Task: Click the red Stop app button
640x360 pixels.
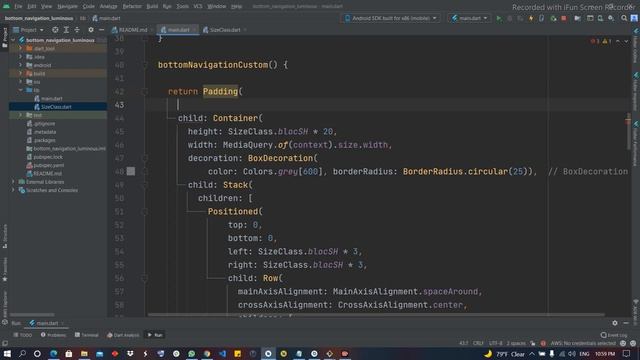Action: pos(564,18)
